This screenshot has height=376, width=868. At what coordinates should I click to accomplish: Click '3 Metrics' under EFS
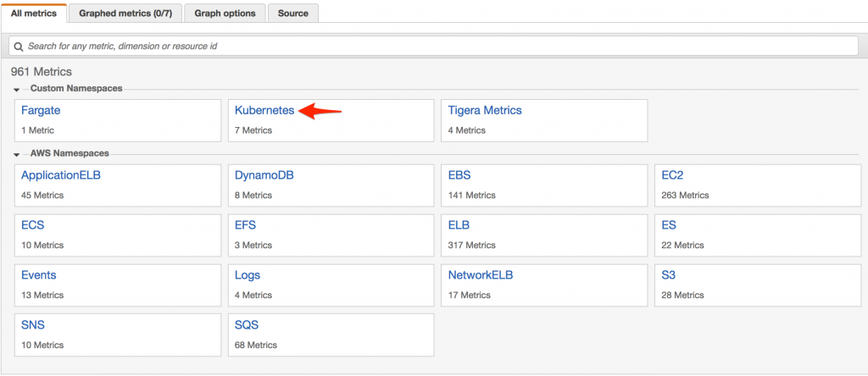coord(253,245)
